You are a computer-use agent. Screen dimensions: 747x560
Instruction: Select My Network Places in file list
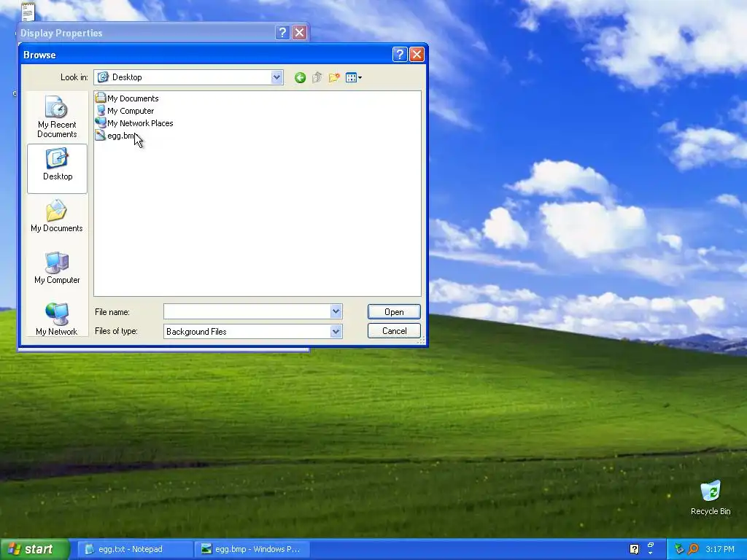coord(134,122)
